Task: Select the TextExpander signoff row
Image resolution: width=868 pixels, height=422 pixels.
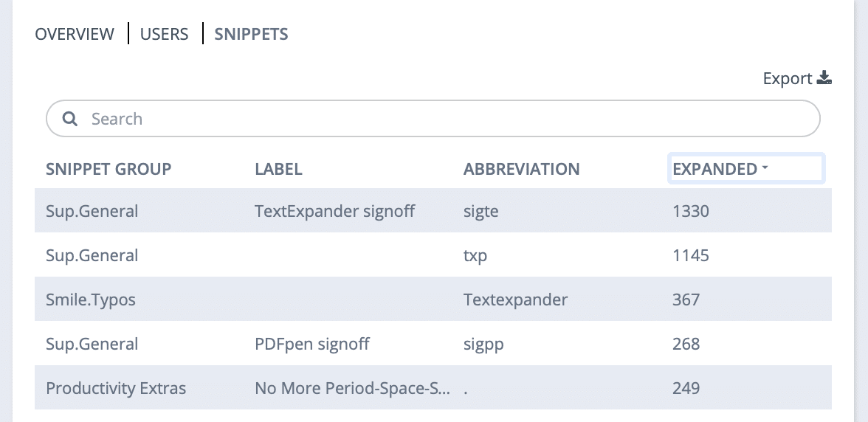Action: coord(433,211)
